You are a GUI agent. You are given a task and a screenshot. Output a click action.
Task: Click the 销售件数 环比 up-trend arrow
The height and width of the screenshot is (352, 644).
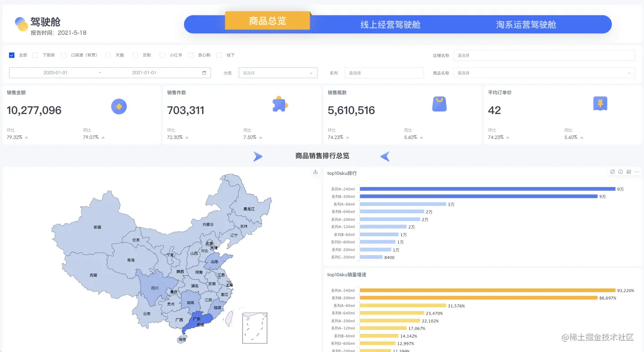click(x=187, y=137)
